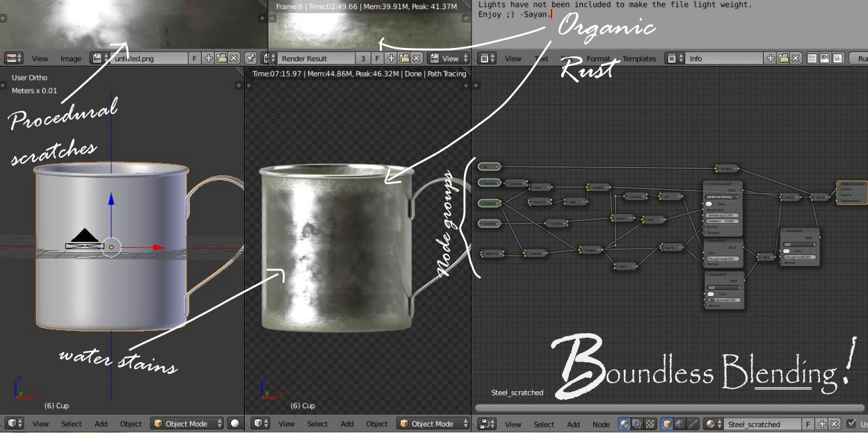Browse image datablock next to untitled.png

(99, 58)
